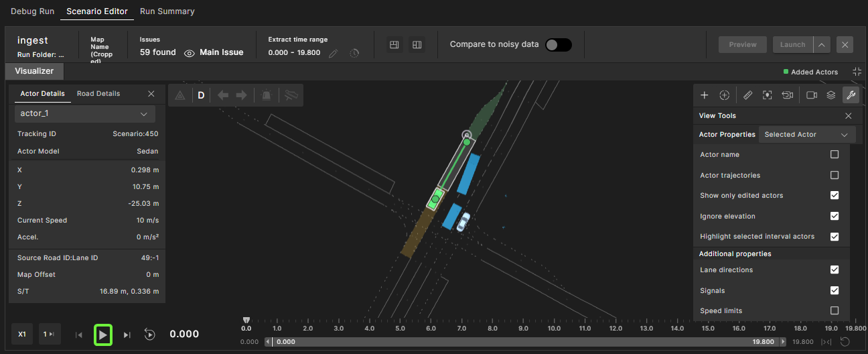Viewport: 868px width, 354px height.
Task: Click the D drive mode icon
Action: point(201,95)
